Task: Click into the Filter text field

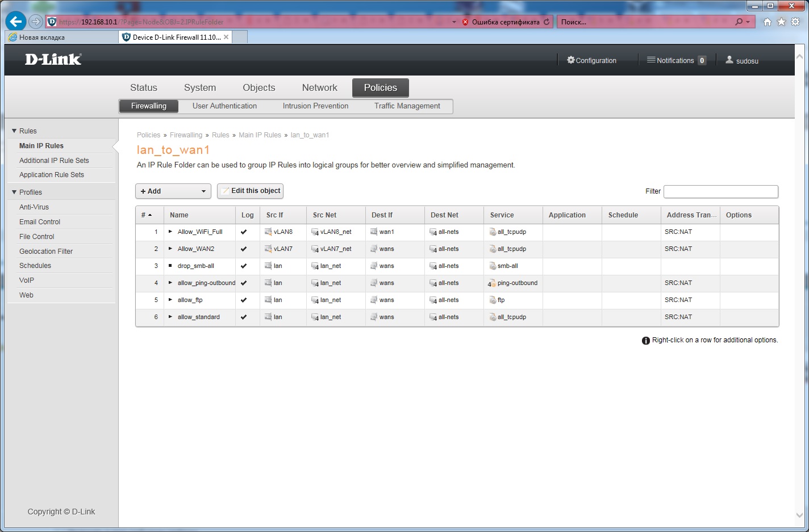Action: point(720,191)
